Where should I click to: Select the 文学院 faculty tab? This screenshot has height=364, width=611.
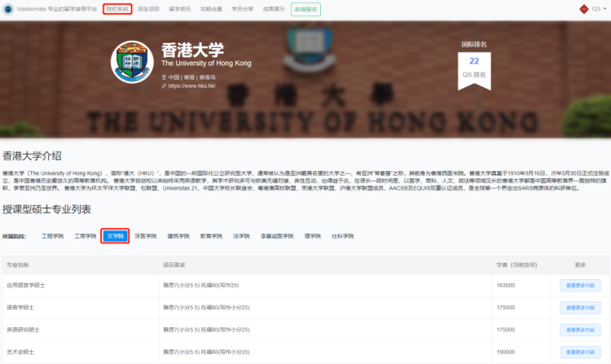(x=116, y=236)
